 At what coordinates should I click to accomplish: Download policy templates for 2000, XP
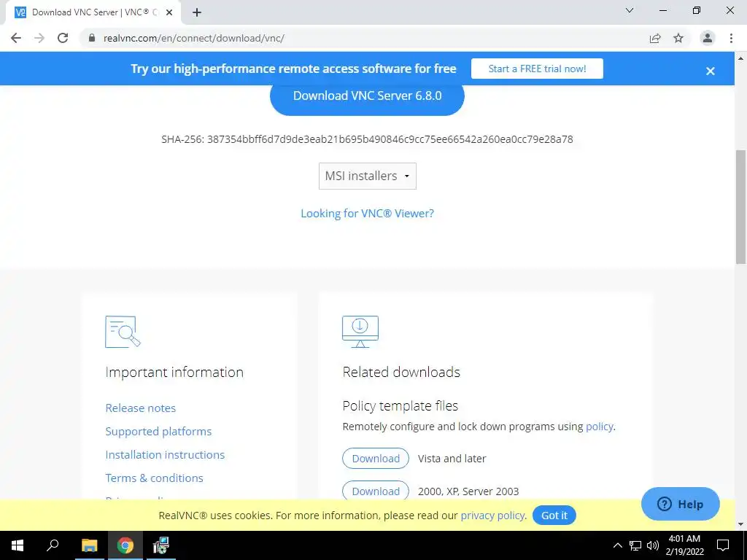[376, 491]
